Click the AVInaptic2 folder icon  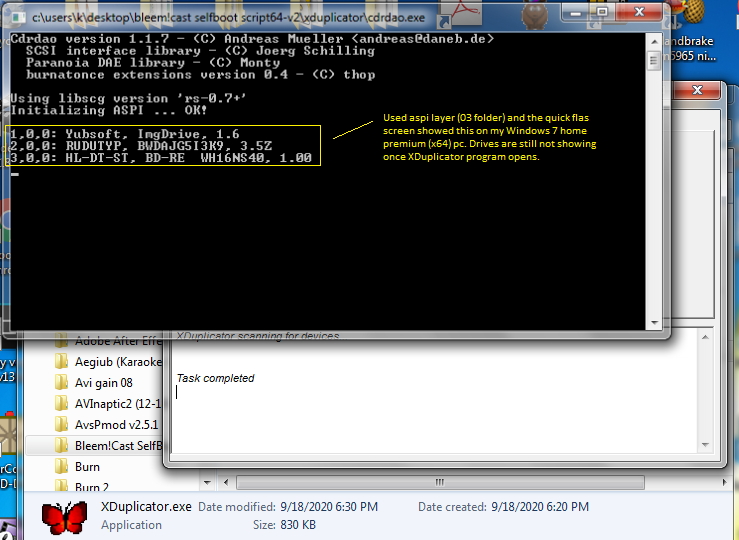pyautogui.click(x=61, y=404)
